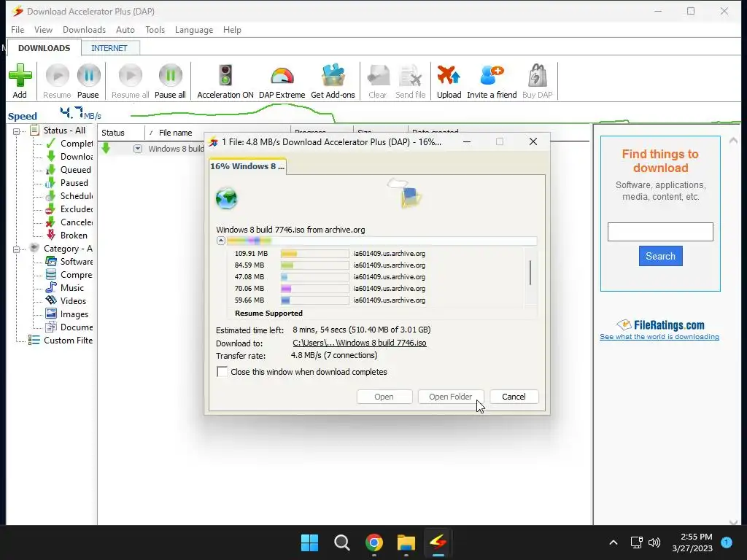Select Images category tree item

pos(67,314)
